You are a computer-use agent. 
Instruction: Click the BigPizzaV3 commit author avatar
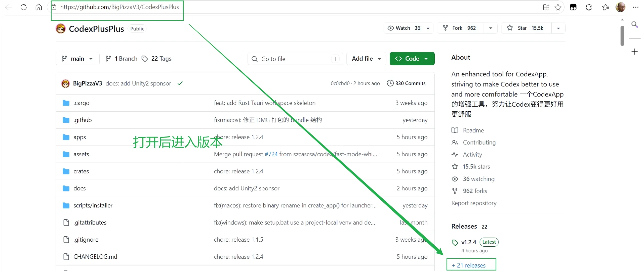[65, 83]
